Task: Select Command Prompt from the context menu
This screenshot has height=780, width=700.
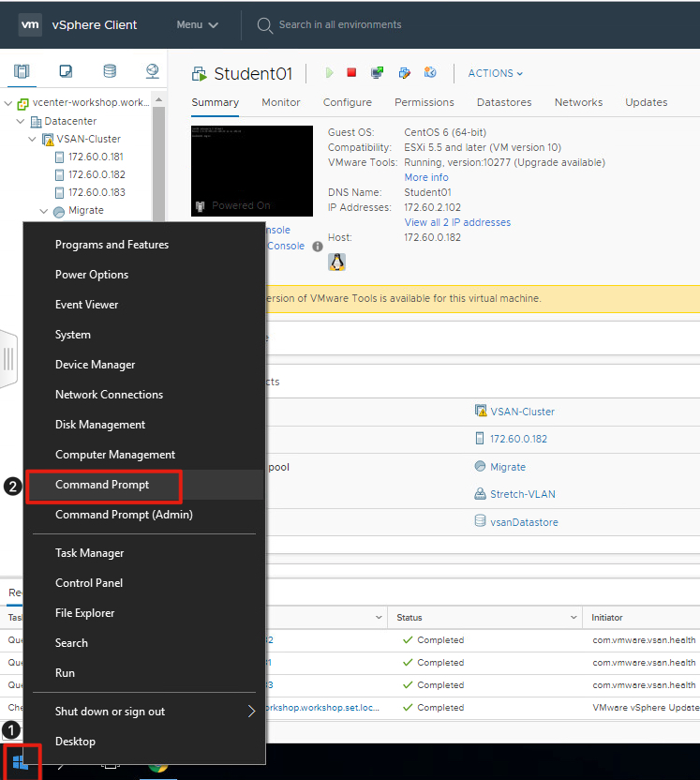Action: coord(102,485)
